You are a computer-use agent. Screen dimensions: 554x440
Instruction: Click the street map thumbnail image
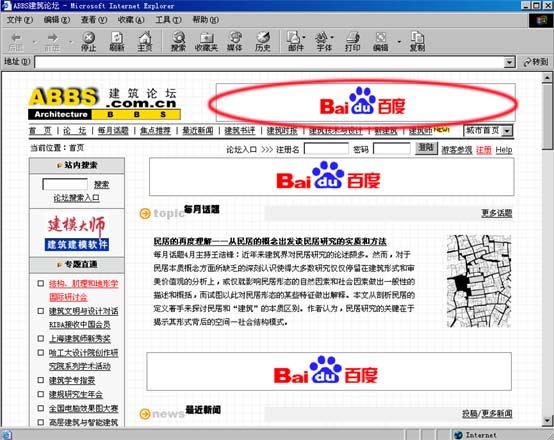(x=479, y=281)
